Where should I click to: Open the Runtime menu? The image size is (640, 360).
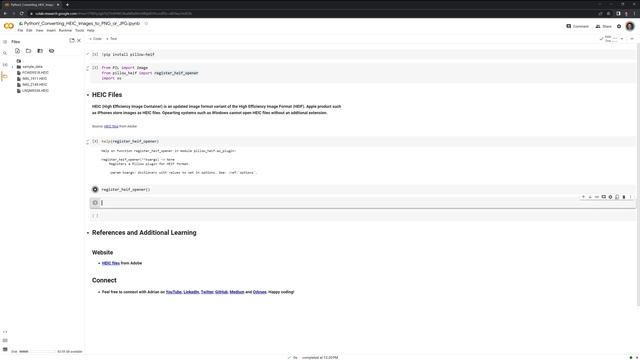point(65,30)
